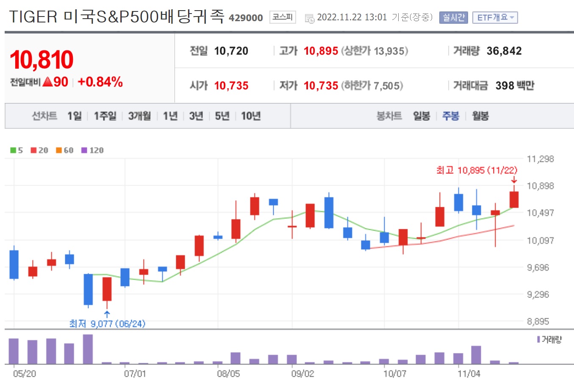
Task: Click the tallest volume bar before 07/01
Action: click(88, 349)
